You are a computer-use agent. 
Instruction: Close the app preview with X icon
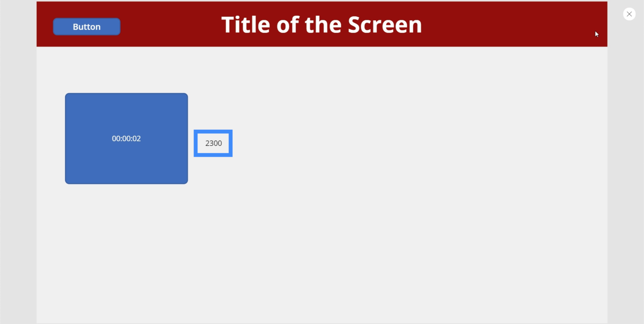pos(629,14)
